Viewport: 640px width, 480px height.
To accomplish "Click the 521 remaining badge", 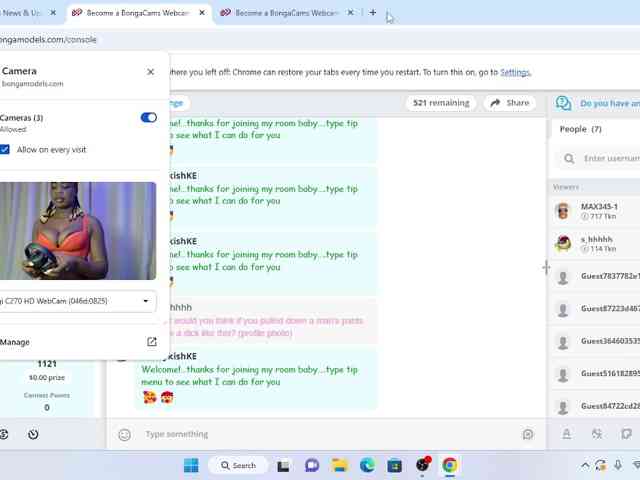I will (x=441, y=103).
